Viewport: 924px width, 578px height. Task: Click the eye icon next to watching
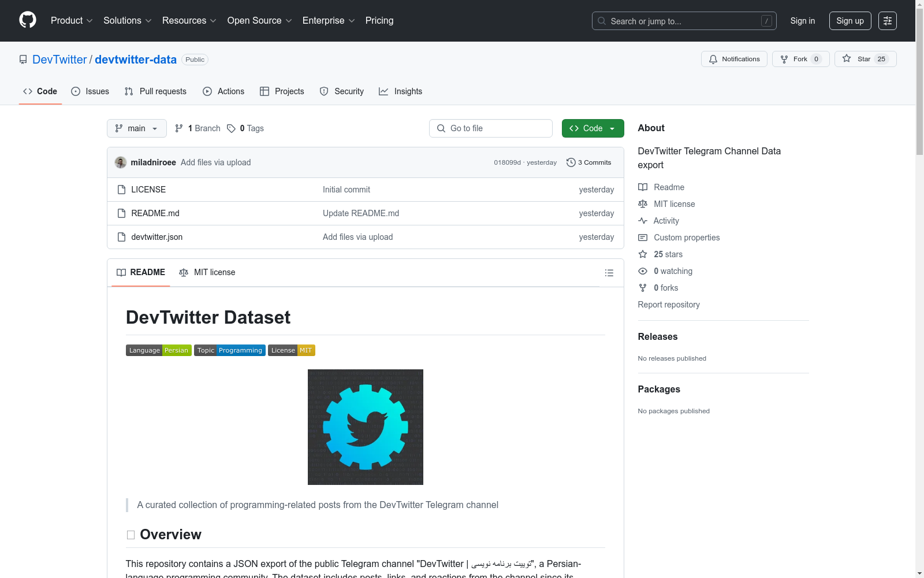643,271
